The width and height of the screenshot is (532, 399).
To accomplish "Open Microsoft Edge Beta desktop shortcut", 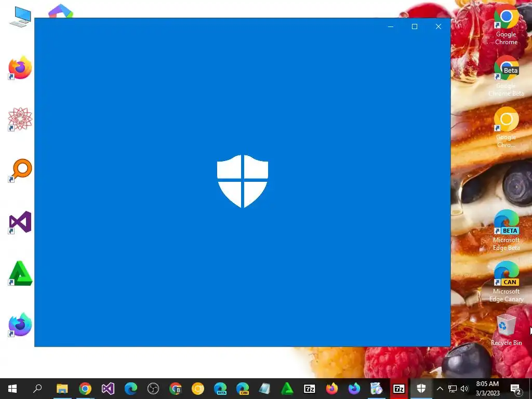I will coord(506,231).
